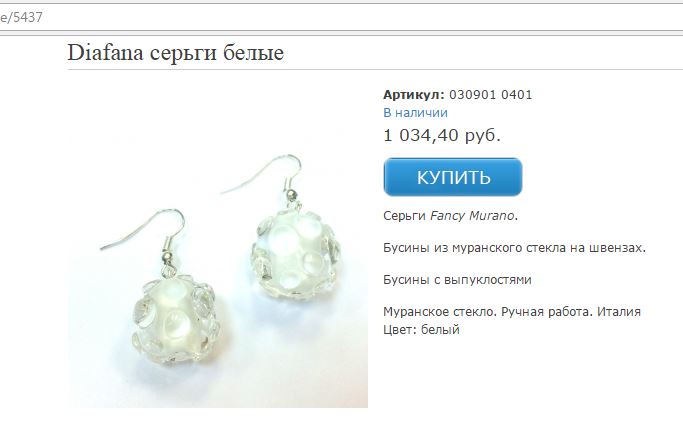Click the Diafana серьги белые product title
Viewport: 683px width, 434px height.
176,53
